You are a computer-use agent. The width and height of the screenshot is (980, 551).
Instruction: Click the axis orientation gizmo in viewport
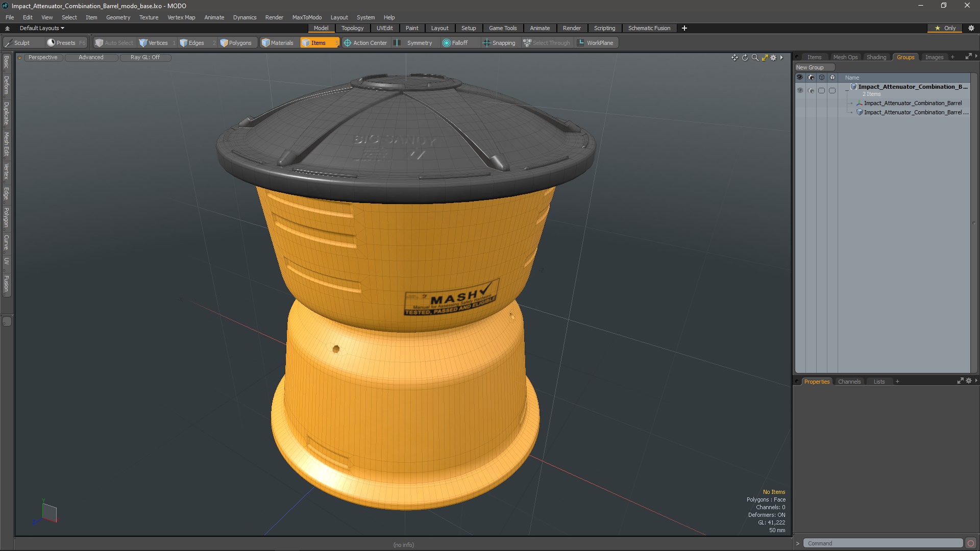pos(46,512)
